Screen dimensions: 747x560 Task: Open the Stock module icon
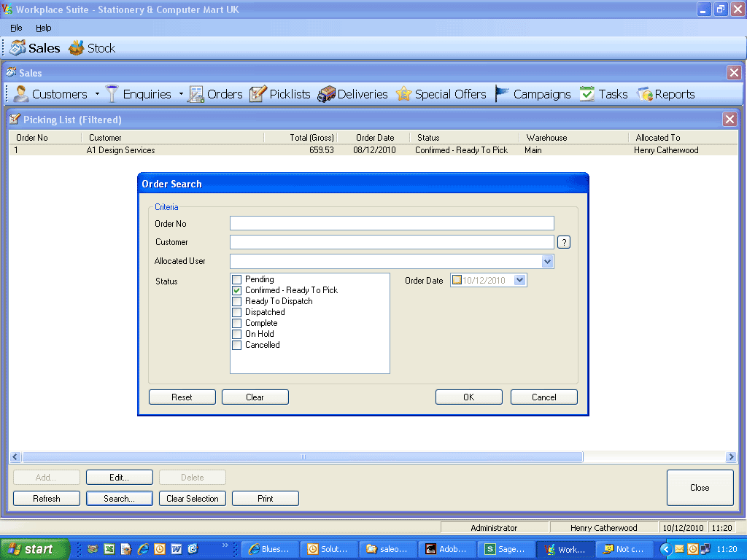[x=76, y=47]
